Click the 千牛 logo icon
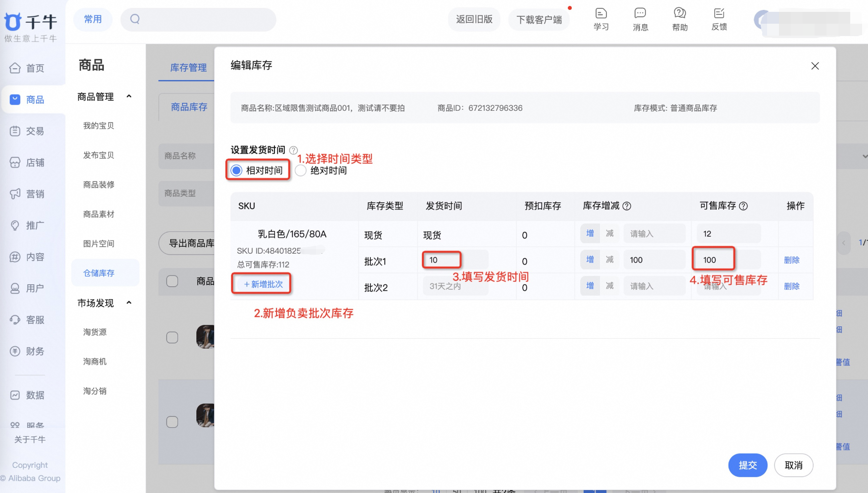The width and height of the screenshot is (868, 493). coord(13,21)
